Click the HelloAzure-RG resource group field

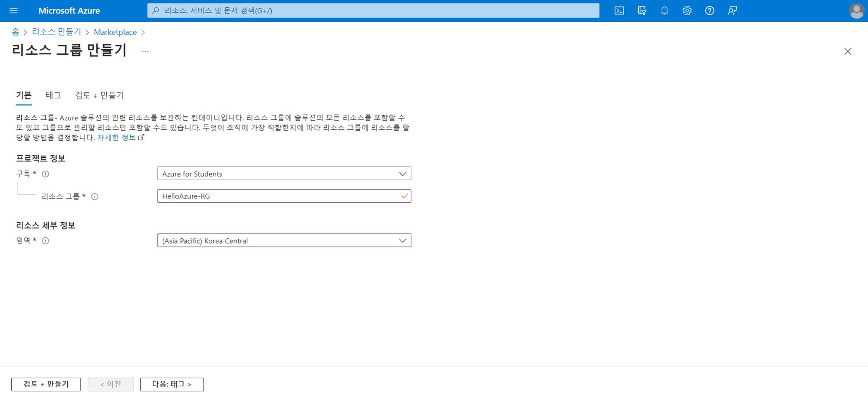coord(284,196)
